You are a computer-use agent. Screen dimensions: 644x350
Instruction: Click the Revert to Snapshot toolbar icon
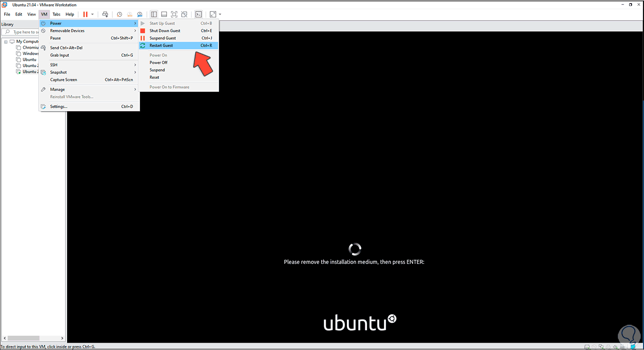click(x=130, y=14)
